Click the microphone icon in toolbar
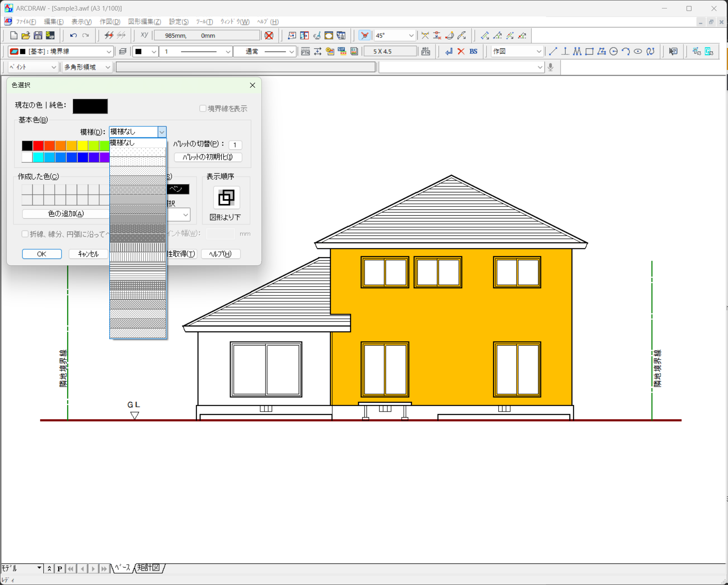728x585 pixels. pyautogui.click(x=550, y=67)
